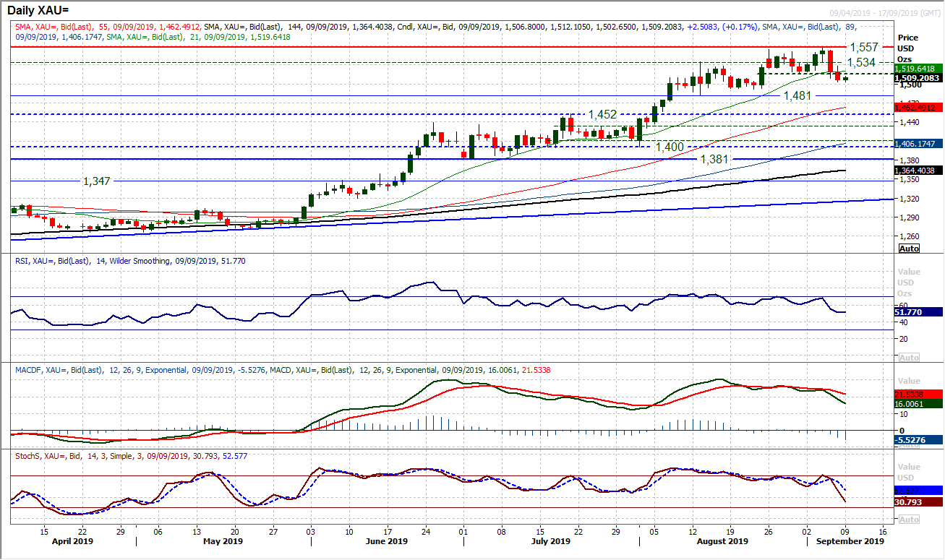Screen dimensions: 945x560
Task: Click the Auto scale button in the RSI panel
Action: [x=909, y=358]
